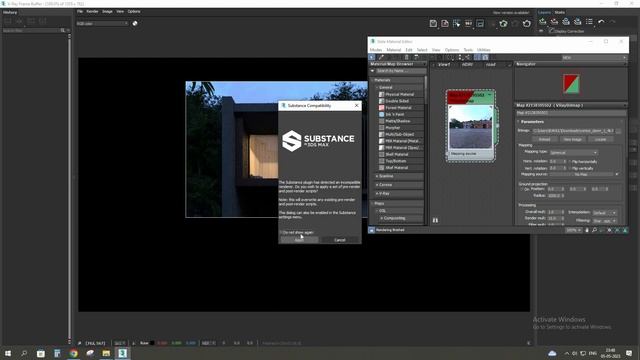Toggle the eye icon beside Display Correction
640x360 pixels.
(x=542, y=31)
